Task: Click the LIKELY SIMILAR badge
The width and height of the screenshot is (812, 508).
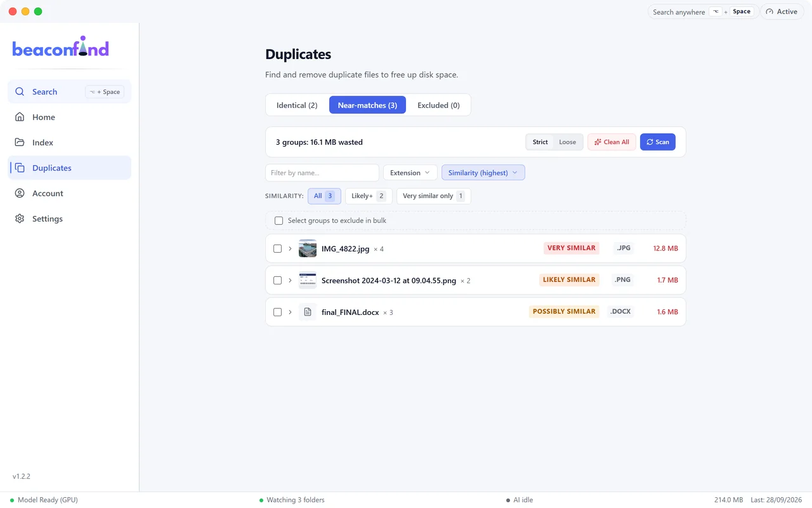Action: click(569, 280)
